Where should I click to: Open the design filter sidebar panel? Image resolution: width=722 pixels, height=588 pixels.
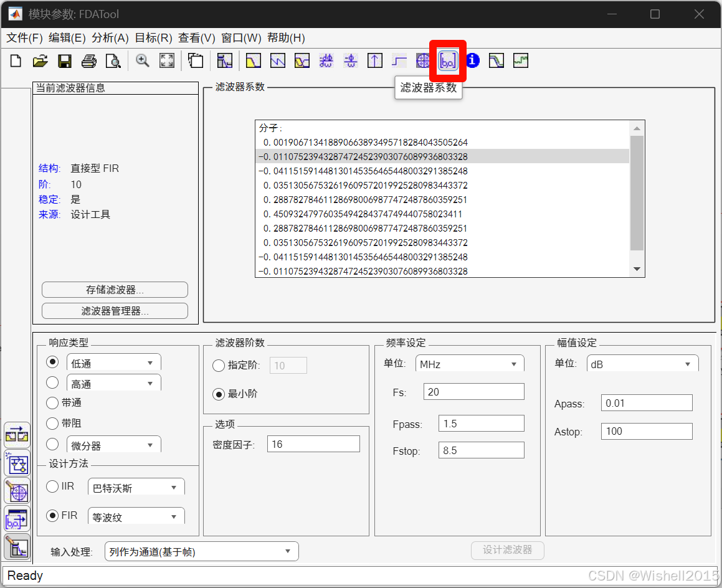(17, 548)
